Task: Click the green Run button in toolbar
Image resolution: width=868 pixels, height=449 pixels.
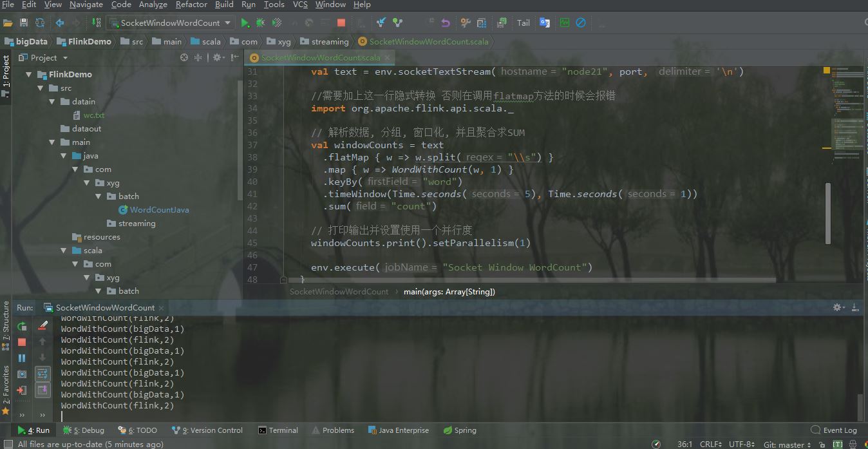Action: (245, 23)
